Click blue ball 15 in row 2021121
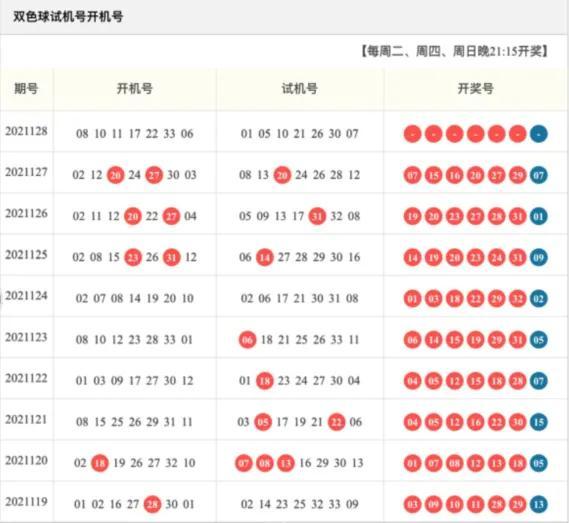This screenshot has height=523, width=569. point(539,422)
